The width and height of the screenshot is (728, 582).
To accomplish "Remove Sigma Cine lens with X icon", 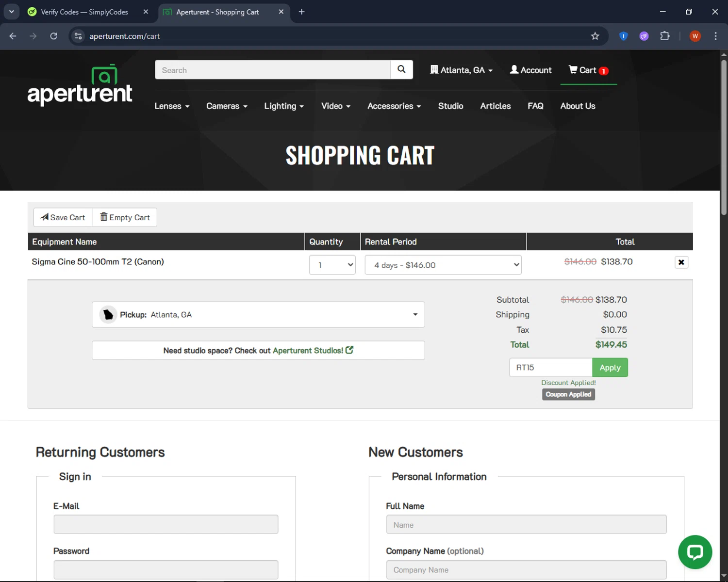I will pos(681,262).
